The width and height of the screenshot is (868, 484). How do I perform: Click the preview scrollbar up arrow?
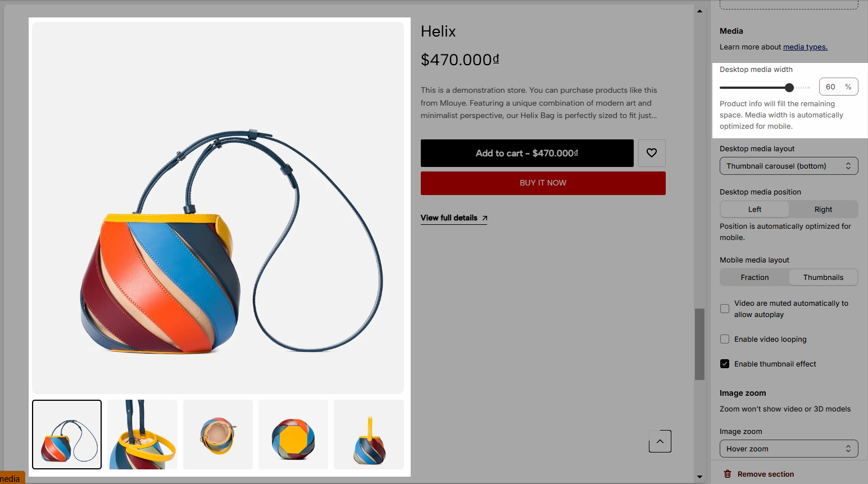[699, 11]
